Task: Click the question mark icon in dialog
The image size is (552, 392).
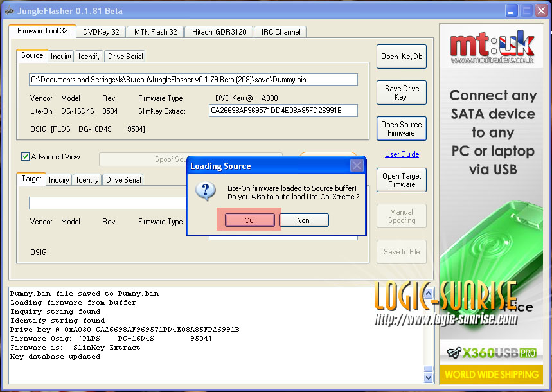Action: click(x=206, y=192)
